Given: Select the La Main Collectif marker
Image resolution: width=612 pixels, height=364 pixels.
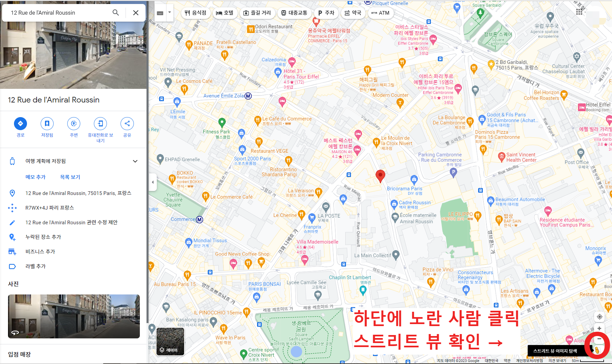Looking at the screenshot, I should click(396, 255).
